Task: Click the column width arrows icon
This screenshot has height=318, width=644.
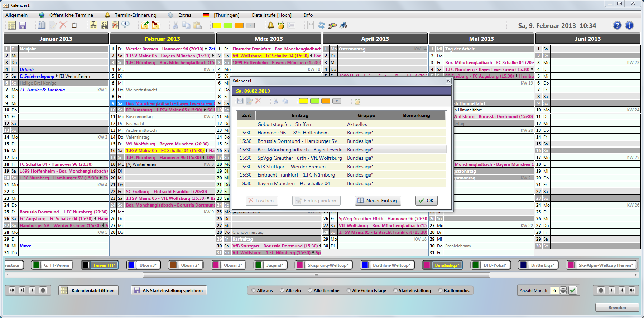Action: tap(311, 25)
